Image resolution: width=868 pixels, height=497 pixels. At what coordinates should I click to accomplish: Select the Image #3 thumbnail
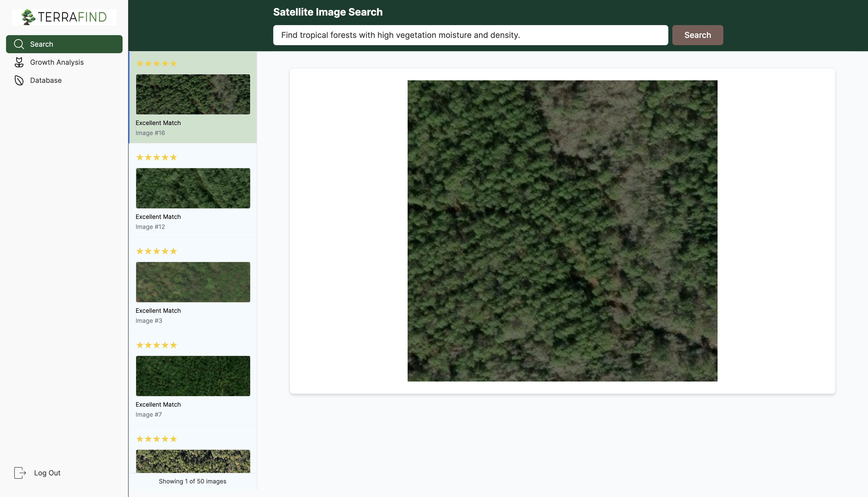[193, 282]
